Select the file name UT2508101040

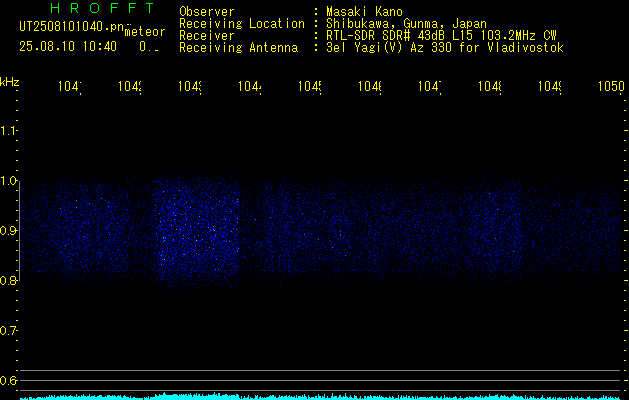click(71, 26)
